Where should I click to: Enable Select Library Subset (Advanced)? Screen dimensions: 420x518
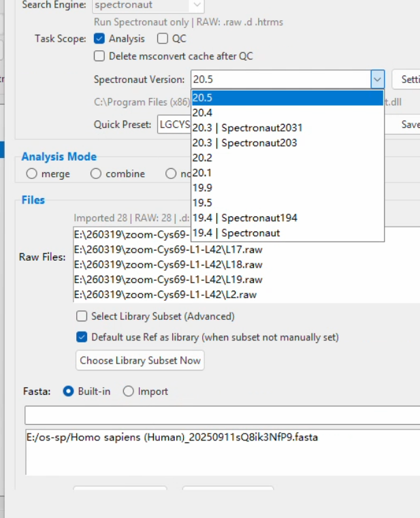[82, 317]
